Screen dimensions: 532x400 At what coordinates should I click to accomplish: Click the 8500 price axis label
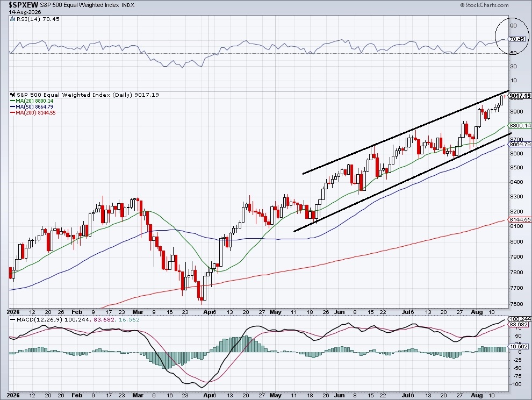pos(516,167)
